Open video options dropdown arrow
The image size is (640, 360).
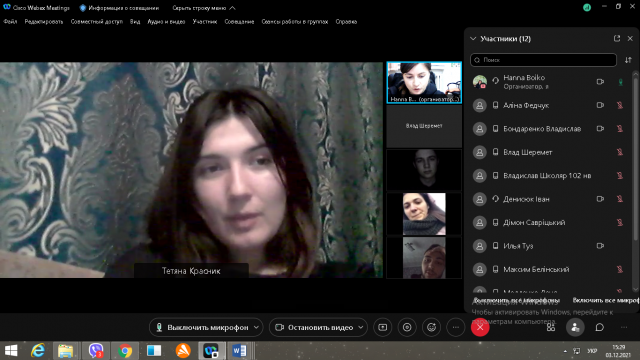pyautogui.click(x=361, y=327)
